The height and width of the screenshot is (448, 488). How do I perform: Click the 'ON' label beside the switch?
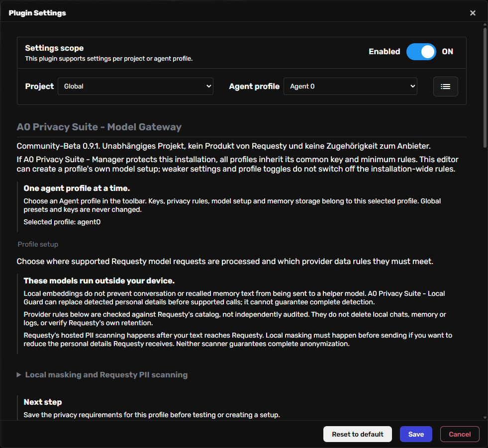447,52
